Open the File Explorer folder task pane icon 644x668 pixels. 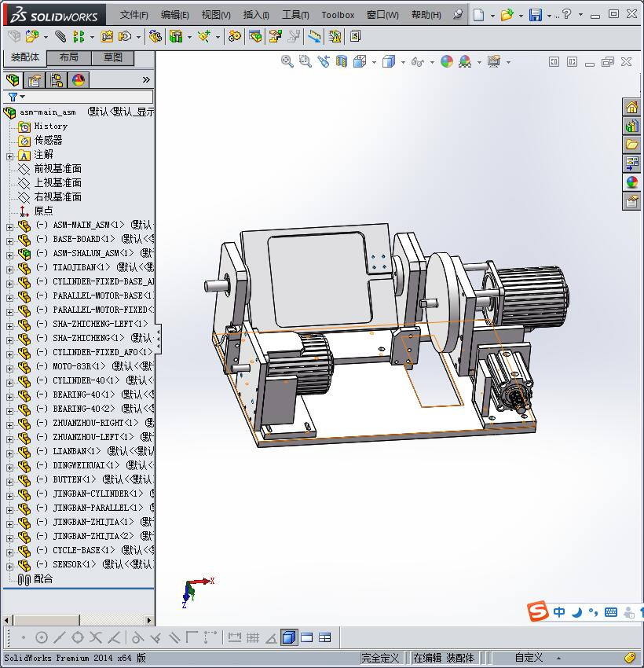pos(631,145)
